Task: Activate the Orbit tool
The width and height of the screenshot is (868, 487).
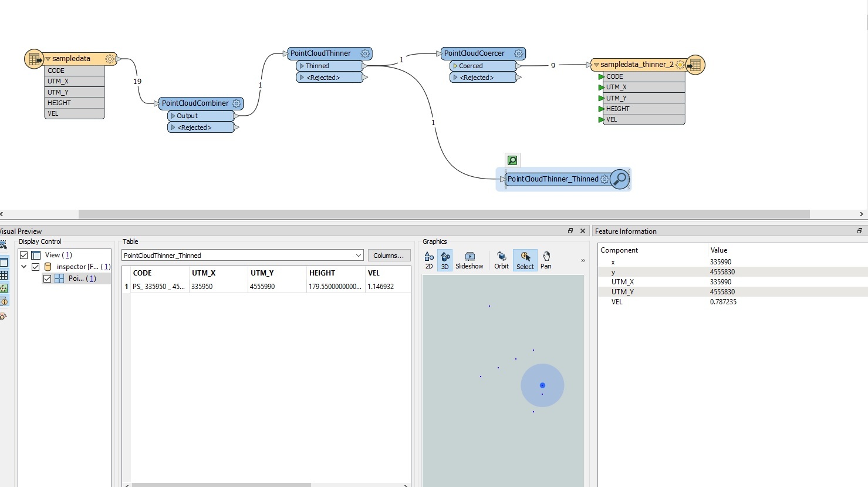Action: pyautogui.click(x=502, y=260)
